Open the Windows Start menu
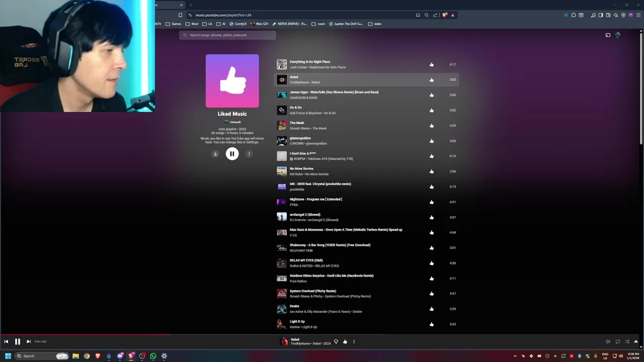 click(x=8, y=356)
